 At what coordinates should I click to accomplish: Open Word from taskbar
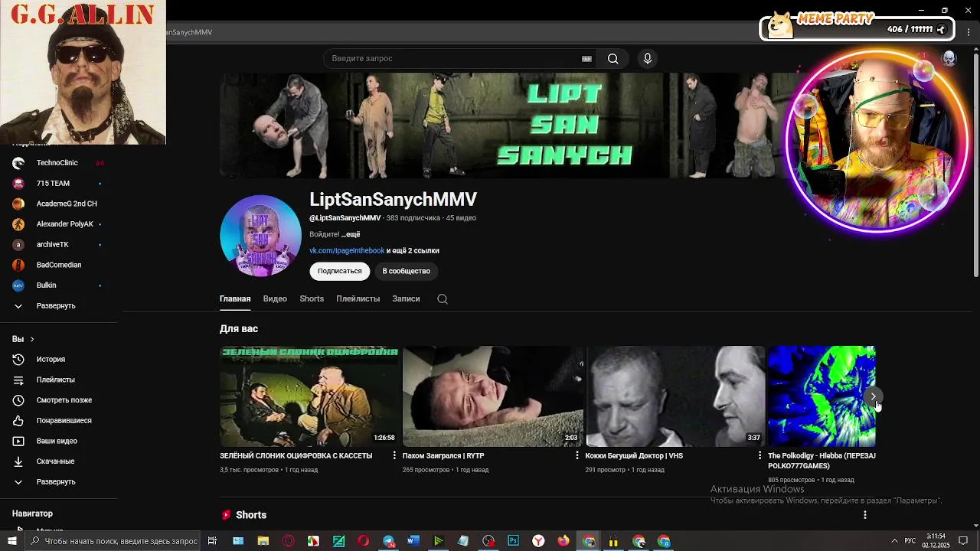[413, 541]
